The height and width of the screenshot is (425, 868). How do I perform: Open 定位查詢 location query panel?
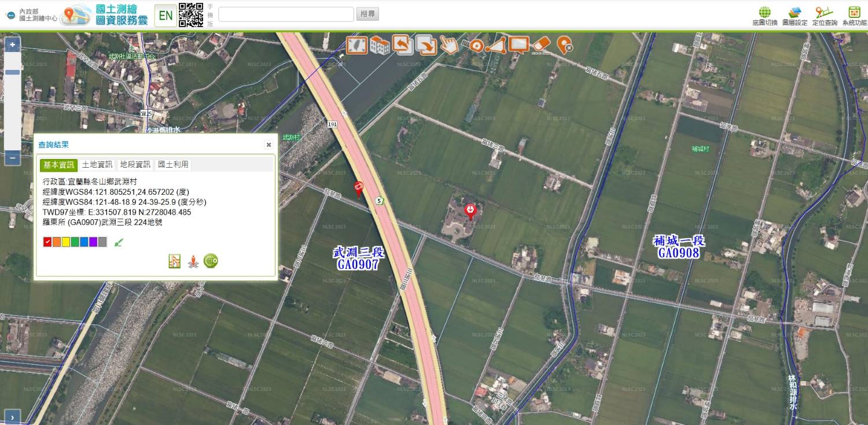tap(824, 16)
